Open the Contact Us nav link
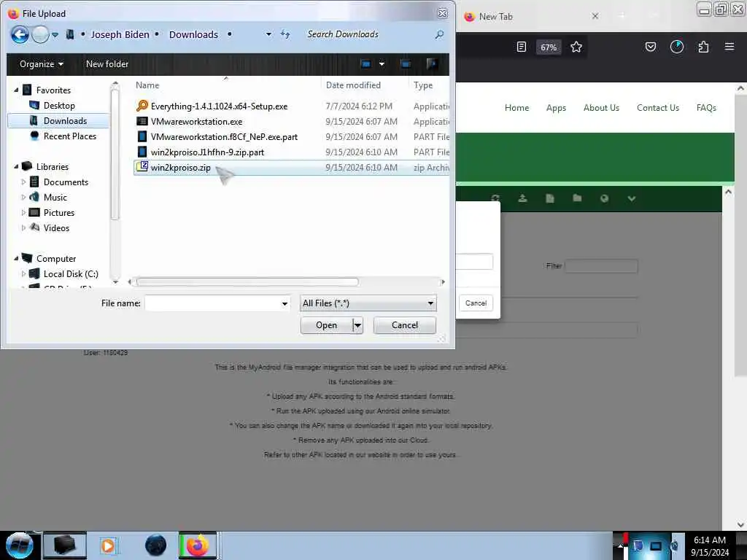 coord(658,108)
